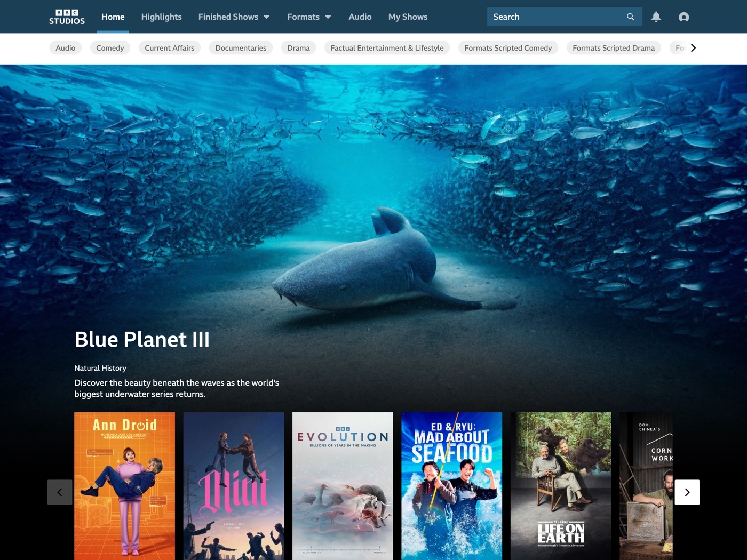
Task: Select Factual Entertainment & Lifestyle chip
Action: 387,48
